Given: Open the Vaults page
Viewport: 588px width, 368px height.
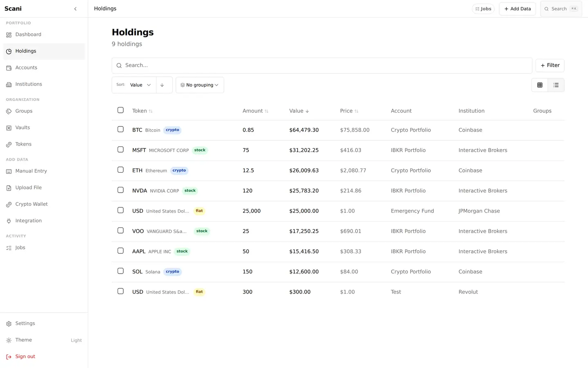Looking at the screenshot, I should tap(44, 128).
